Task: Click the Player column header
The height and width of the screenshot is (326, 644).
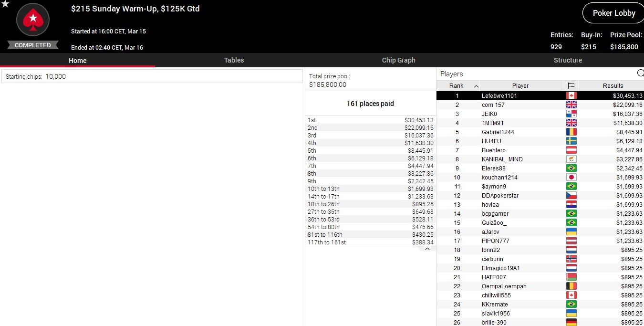Action: pos(520,86)
